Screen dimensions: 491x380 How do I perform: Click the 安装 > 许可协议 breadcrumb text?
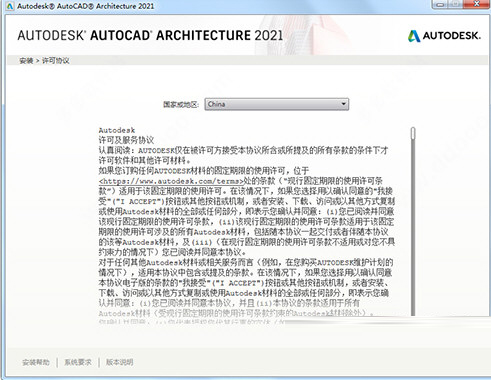(x=44, y=61)
